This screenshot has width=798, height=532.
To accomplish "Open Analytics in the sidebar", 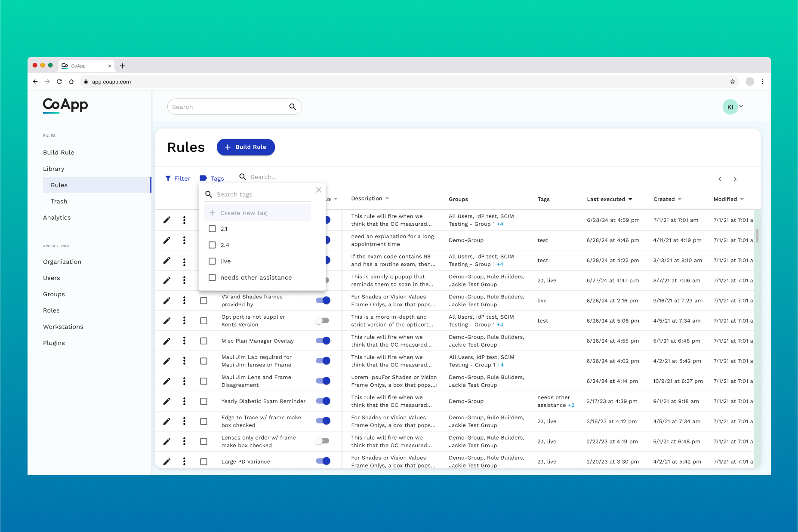I will point(57,218).
